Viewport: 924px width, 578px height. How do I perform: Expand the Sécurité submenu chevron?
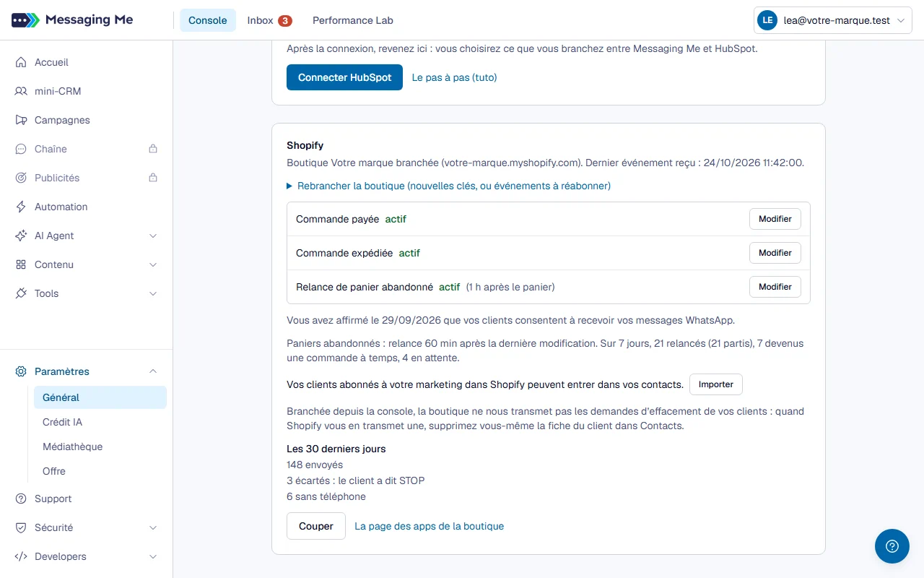153,527
